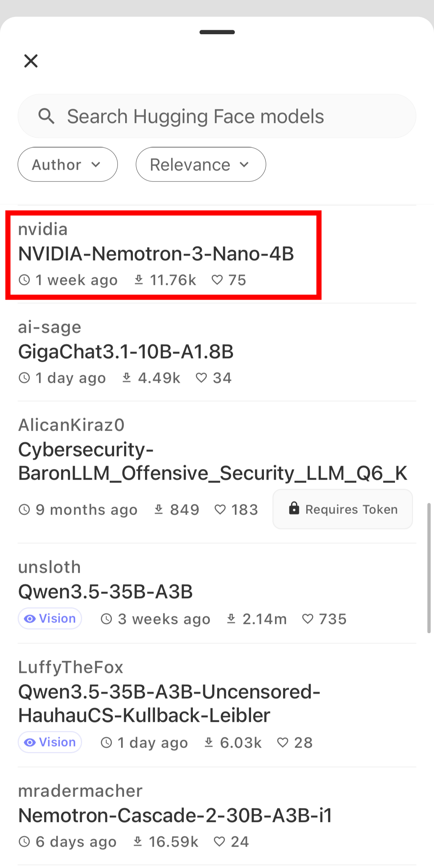The image size is (434, 868).
Task: Select the NVIDIA-Nemotron-3-Nano-4B model
Action: (156, 254)
